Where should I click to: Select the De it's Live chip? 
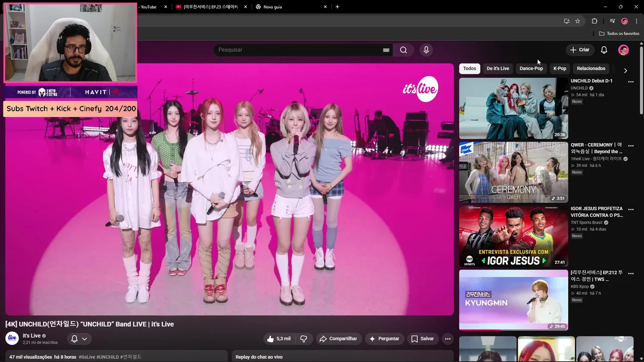[498, 68]
